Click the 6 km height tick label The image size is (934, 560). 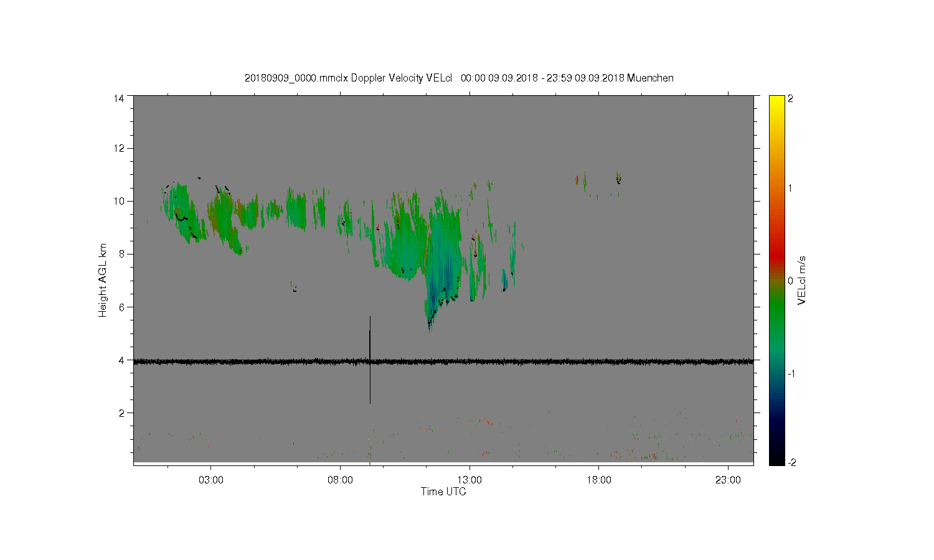pyautogui.click(x=121, y=307)
